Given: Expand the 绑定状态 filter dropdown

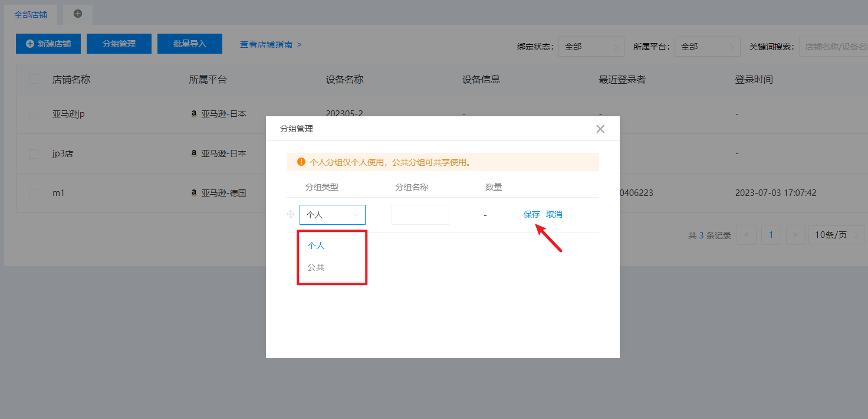Looking at the screenshot, I should (x=591, y=47).
